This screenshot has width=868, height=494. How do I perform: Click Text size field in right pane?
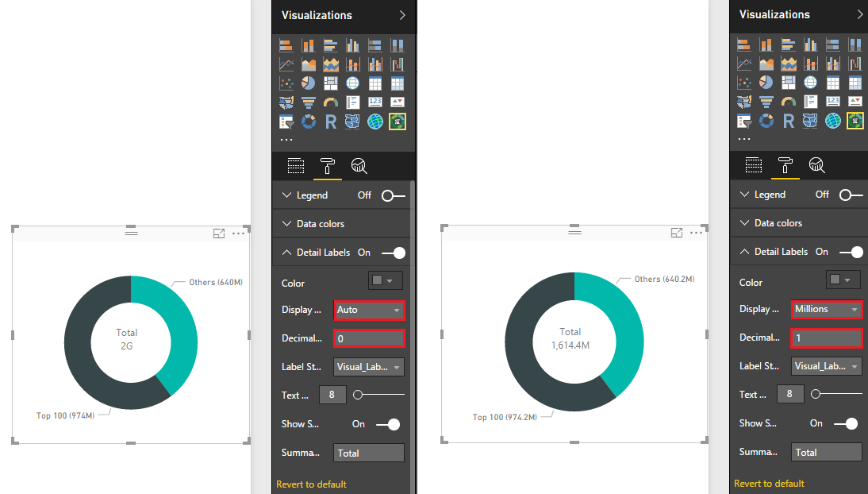point(790,394)
